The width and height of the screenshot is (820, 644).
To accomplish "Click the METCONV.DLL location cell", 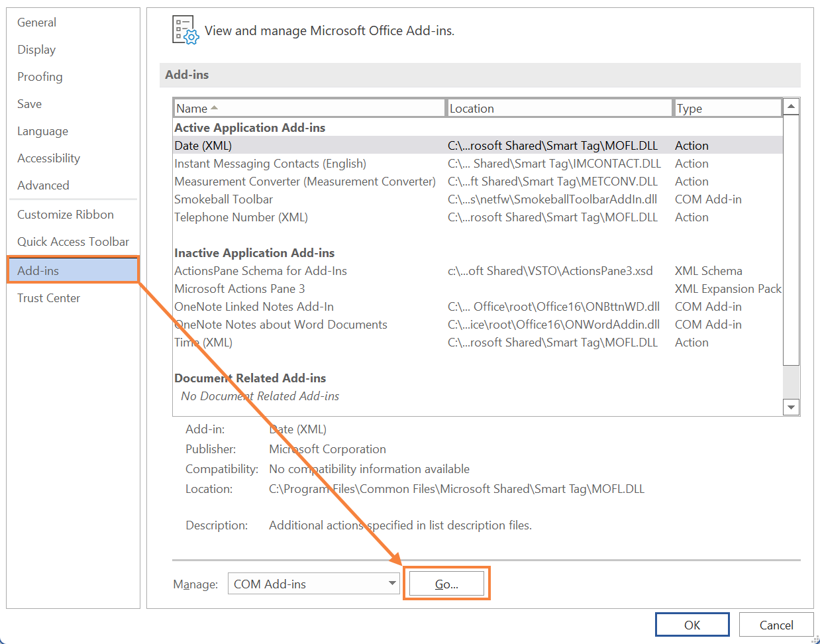I will 553,182.
